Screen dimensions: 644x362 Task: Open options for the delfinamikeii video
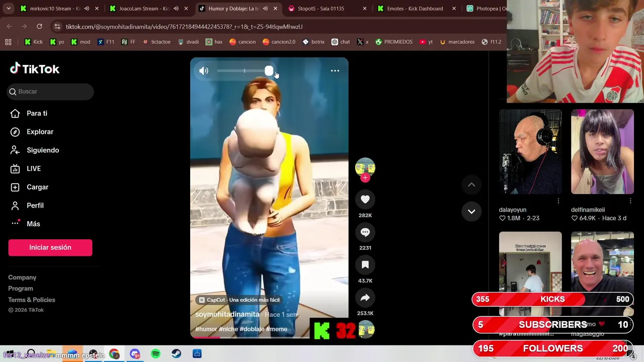point(630,201)
